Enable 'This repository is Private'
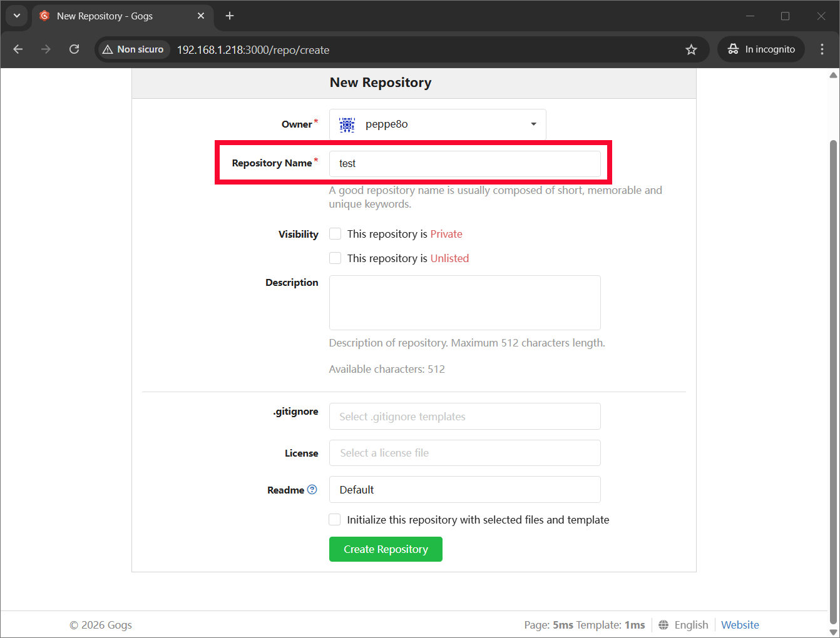The height and width of the screenshot is (638, 840). coord(335,233)
